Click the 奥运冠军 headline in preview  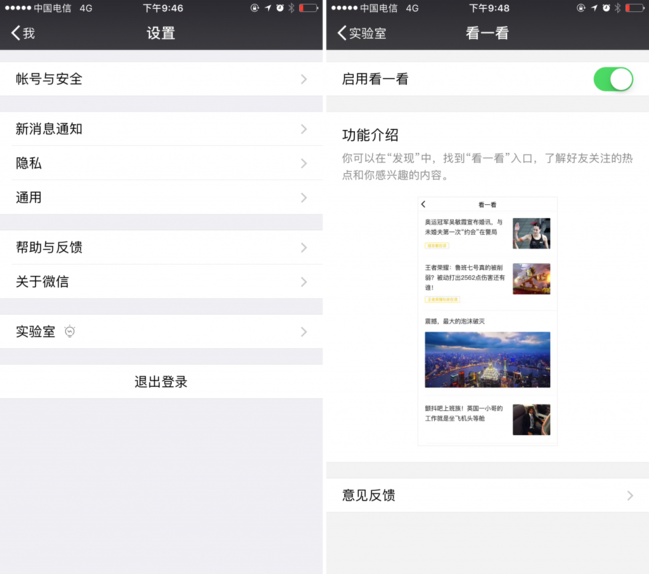[x=464, y=227]
